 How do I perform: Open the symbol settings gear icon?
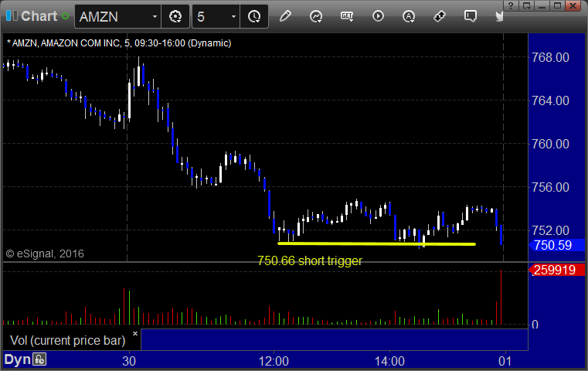click(175, 16)
